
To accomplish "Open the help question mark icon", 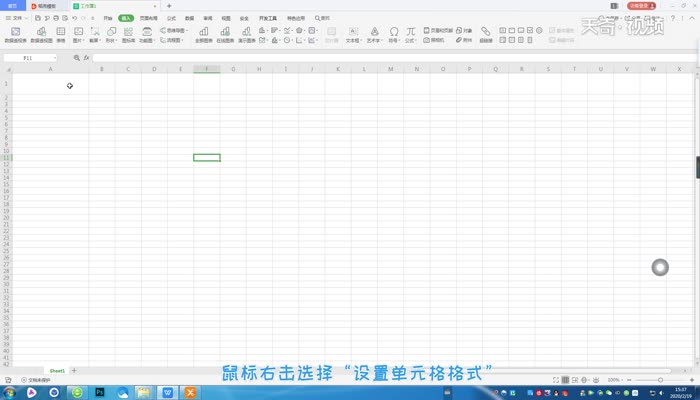I will click(x=672, y=18).
